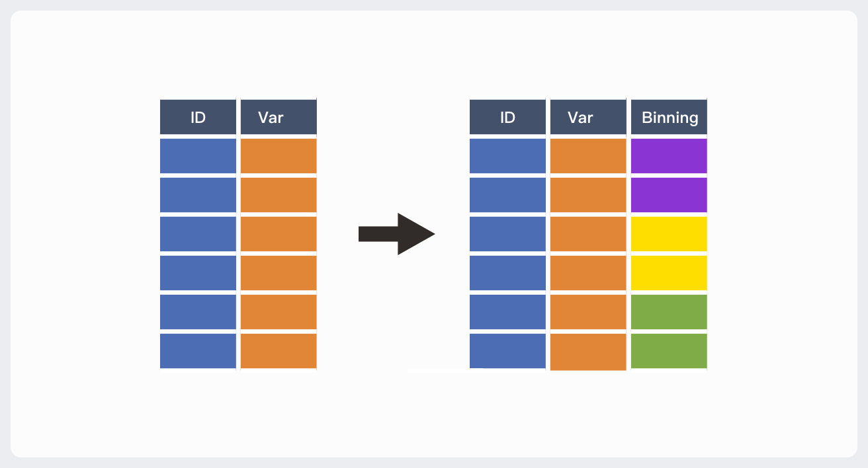Select the lower yellow Binning cell
This screenshot has height=468, width=868.
coord(669,272)
